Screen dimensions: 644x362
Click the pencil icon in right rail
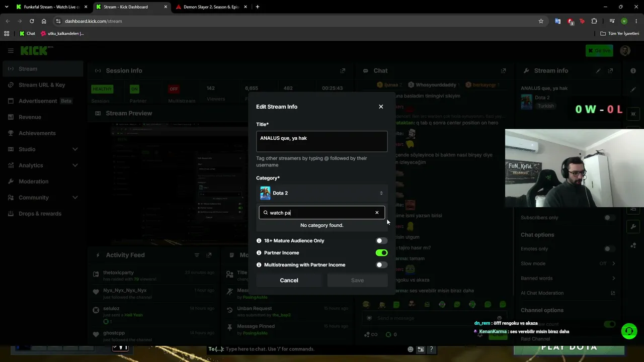pyautogui.click(x=633, y=89)
